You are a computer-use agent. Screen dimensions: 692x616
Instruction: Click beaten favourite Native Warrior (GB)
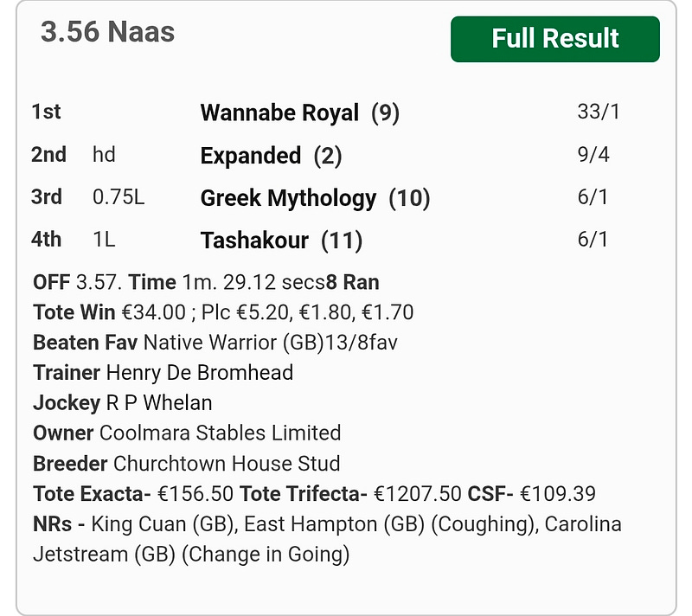point(234,343)
